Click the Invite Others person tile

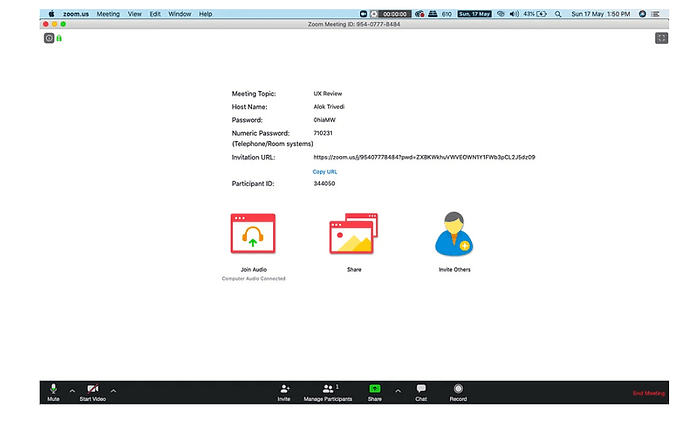454,234
